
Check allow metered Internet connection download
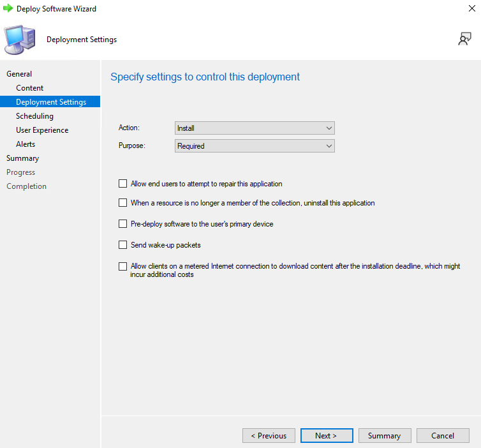coord(123,267)
